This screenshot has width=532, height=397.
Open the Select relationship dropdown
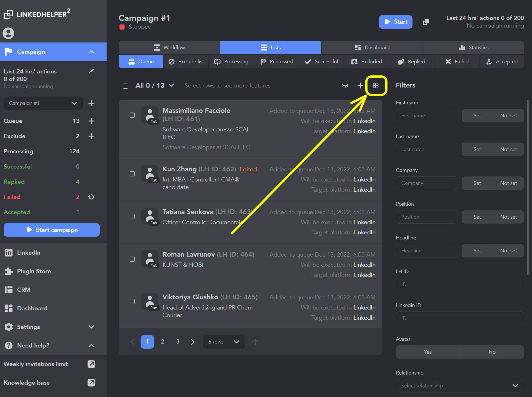pyautogui.click(x=460, y=386)
